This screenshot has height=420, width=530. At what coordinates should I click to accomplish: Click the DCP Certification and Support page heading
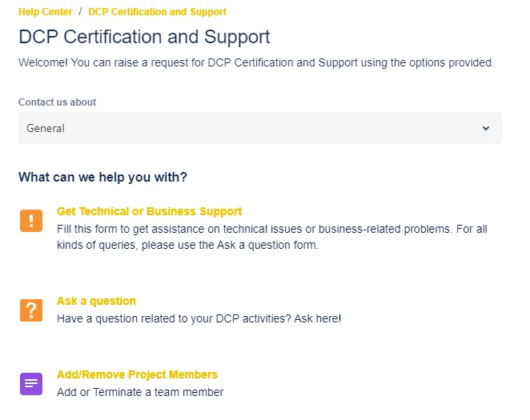coord(144,37)
